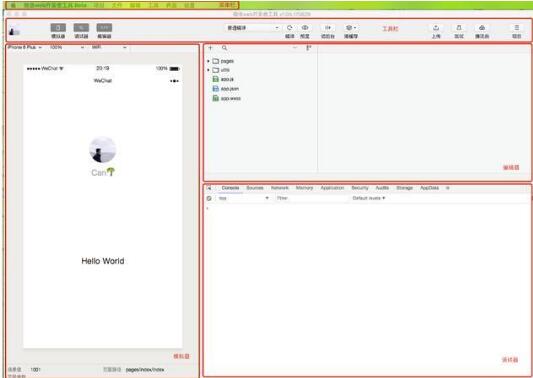Open Tencent Cloud icon in toolbar
The image size is (533, 378).
point(482,28)
